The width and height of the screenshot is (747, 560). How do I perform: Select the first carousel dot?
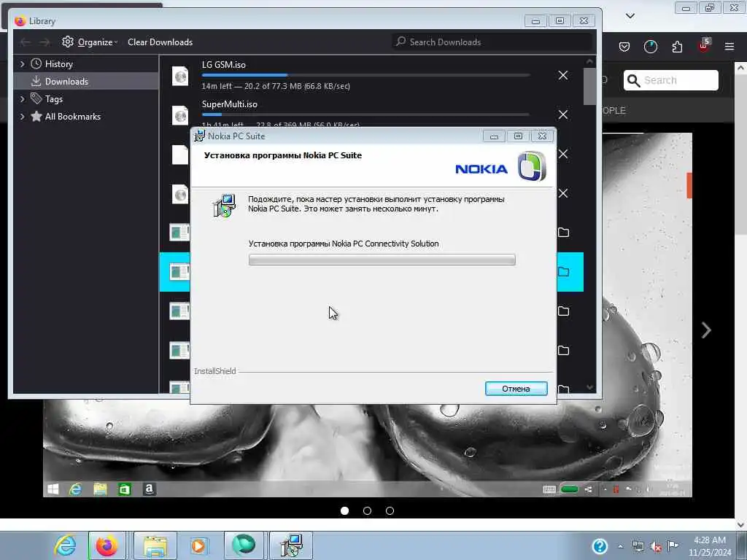pos(344,511)
